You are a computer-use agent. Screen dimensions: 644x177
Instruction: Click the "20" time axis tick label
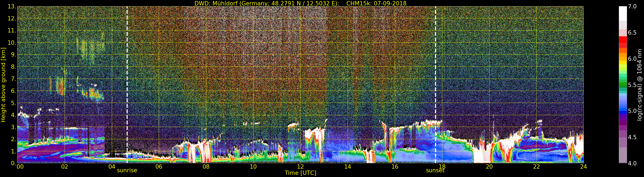coord(489,166)
